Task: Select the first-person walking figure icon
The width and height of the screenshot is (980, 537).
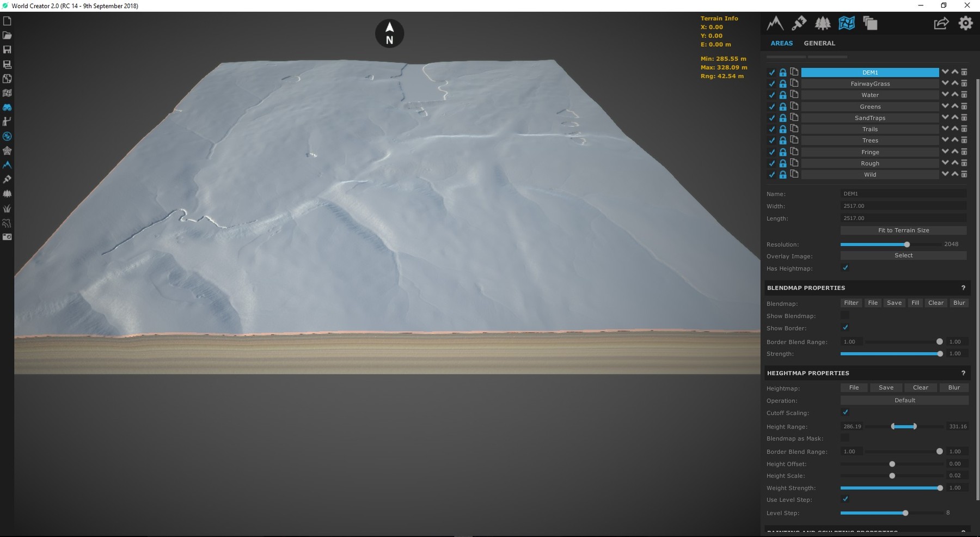Action: point(7,121)
